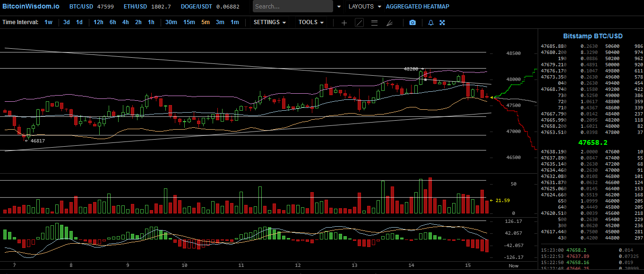The height and width of the screenshot is (274, 644).
Task: Click date 14 on the time axis
Action: click(x=412, y=266)
